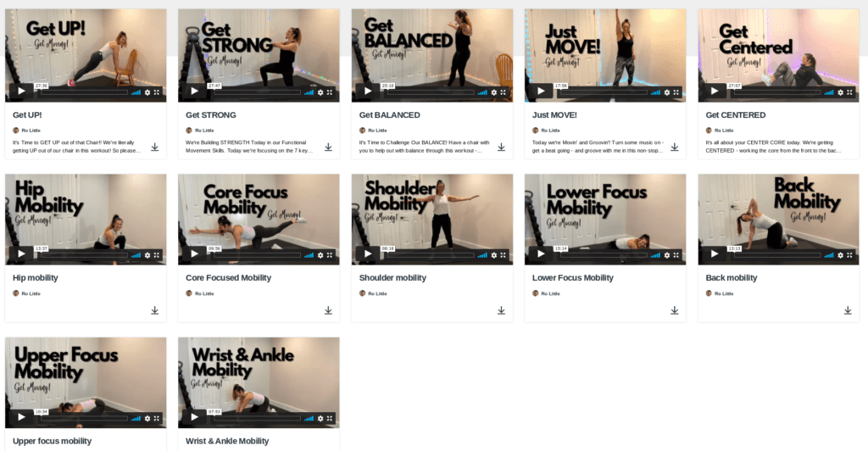868x451 pixels.
Task: Open the Wrist & Ankle Mobility title
Action: pos(227,441)
